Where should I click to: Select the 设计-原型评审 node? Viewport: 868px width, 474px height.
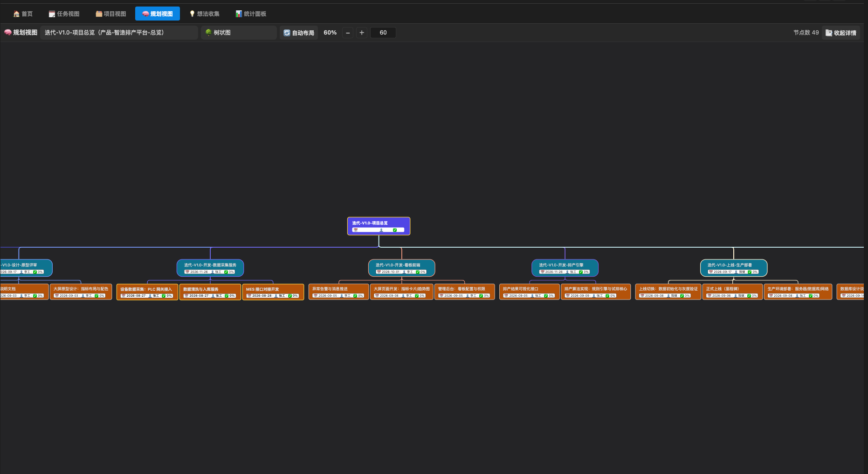[26, 268]
